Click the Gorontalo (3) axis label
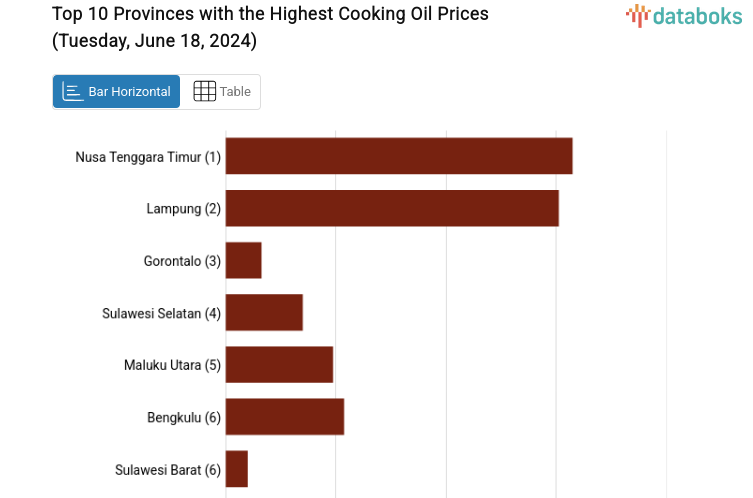 182,261
